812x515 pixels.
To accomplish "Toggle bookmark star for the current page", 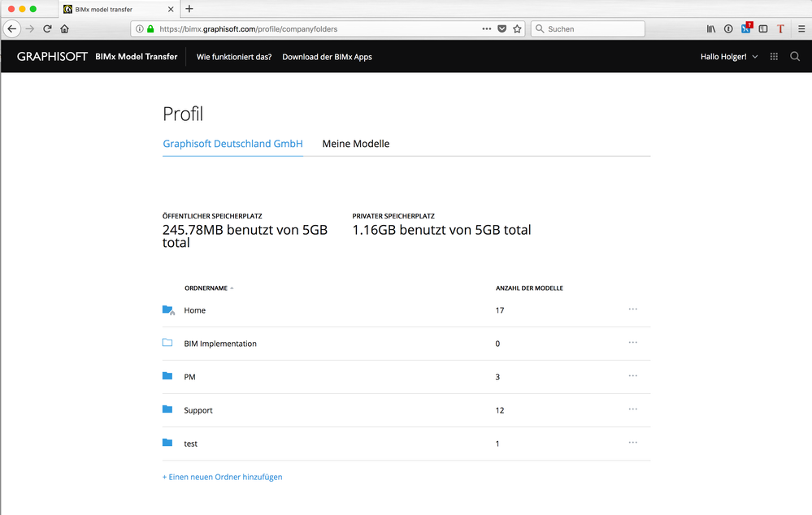I will [517, 28].
